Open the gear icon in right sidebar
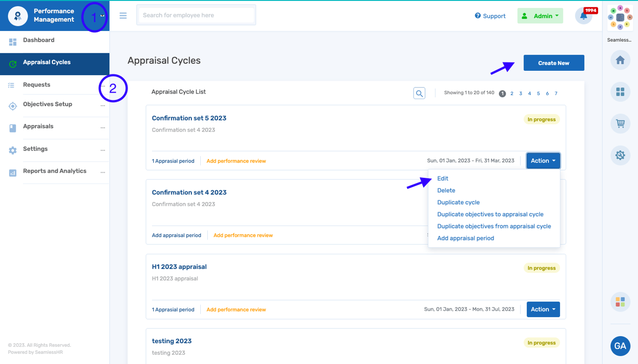638x364 pixels. [620, 155]
